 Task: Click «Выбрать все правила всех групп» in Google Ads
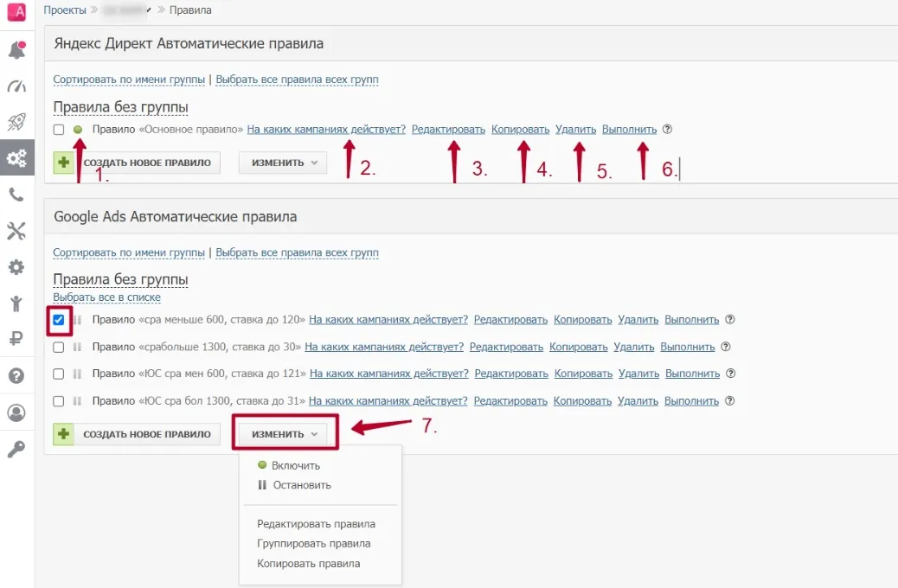click(x=298, y=252)
